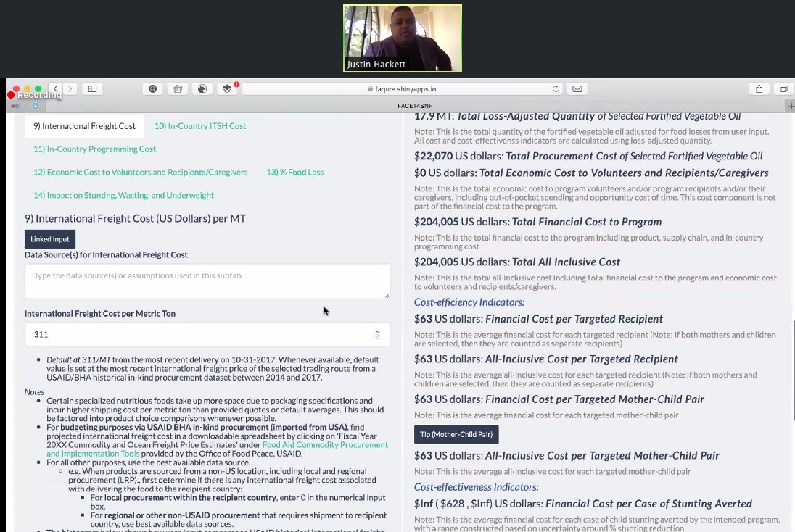
Task: Click the mail envelope toolbar icon
Action: (577, 88)
